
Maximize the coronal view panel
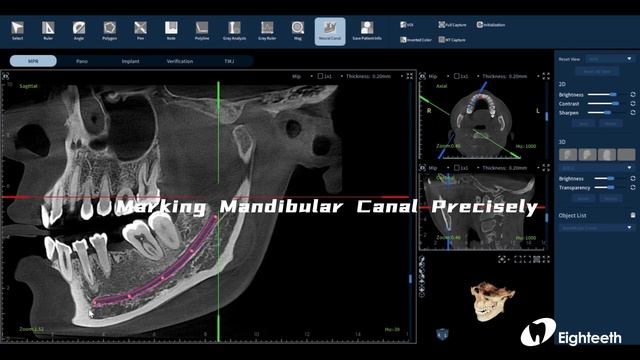546,168
